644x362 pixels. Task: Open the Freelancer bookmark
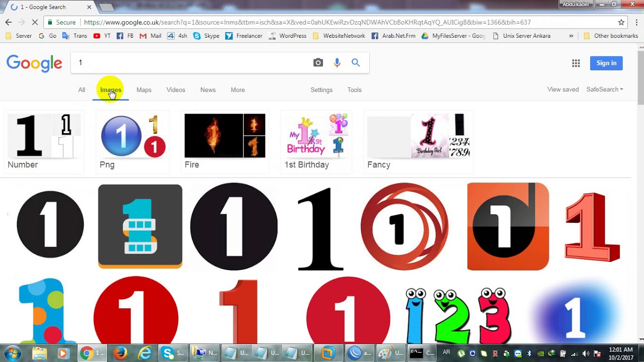(244, 36)
